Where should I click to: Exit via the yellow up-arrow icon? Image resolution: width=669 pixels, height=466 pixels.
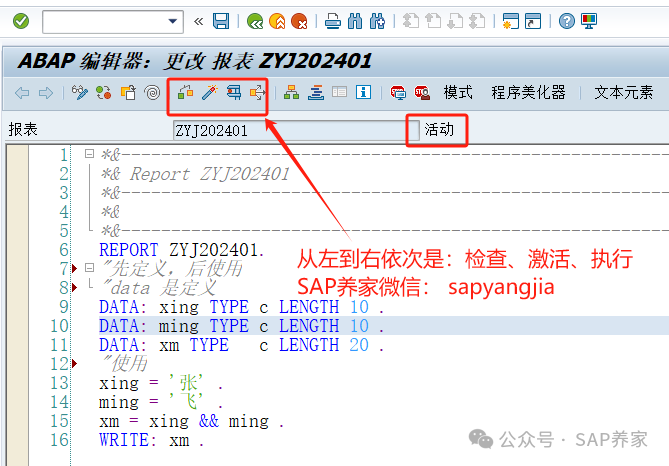click(x=277, y=21)
